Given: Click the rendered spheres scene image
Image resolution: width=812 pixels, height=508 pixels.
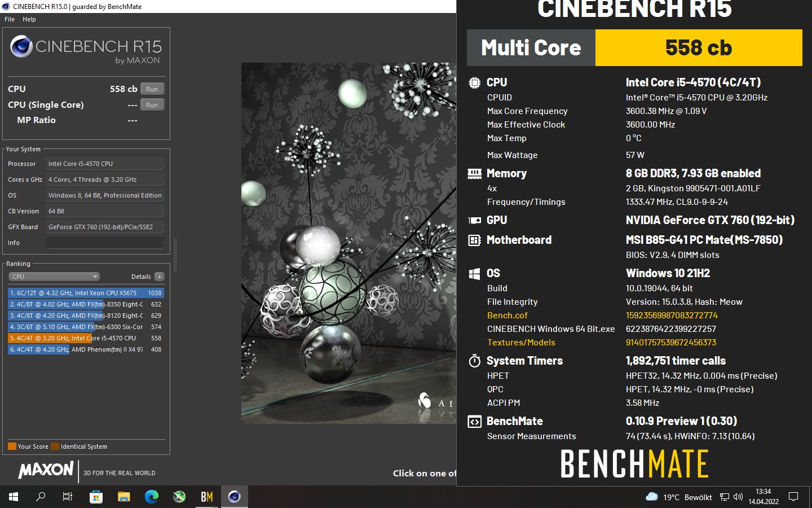Looking at the screenshot, I should click(x=348, y=243).
